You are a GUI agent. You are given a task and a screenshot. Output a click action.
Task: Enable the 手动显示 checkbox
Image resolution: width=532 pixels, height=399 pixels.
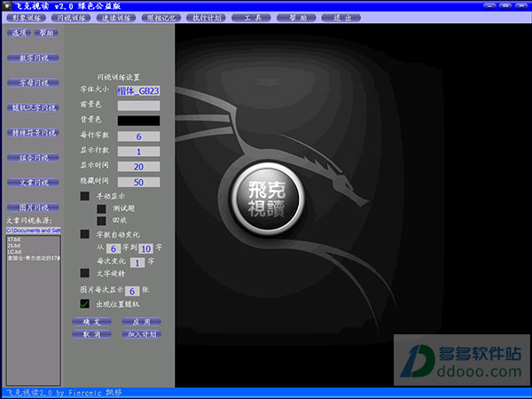[85, 196]
